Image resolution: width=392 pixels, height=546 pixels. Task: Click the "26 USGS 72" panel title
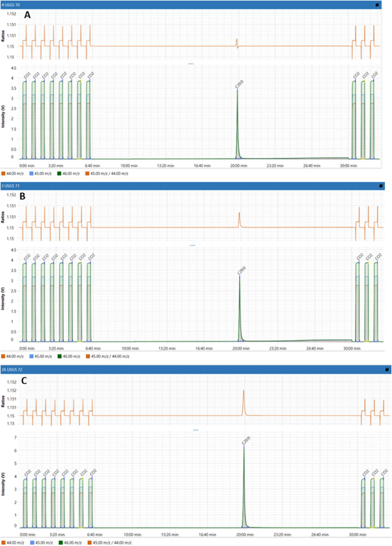(12, 370)
